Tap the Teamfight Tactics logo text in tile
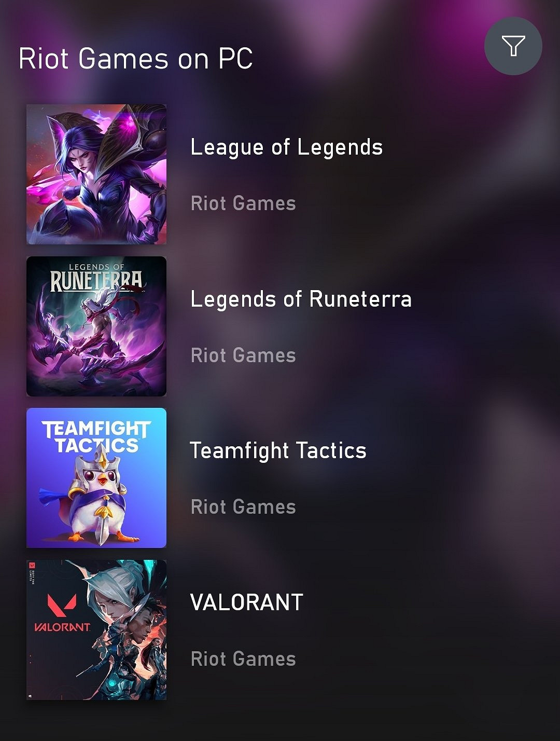 click(96, 437)
